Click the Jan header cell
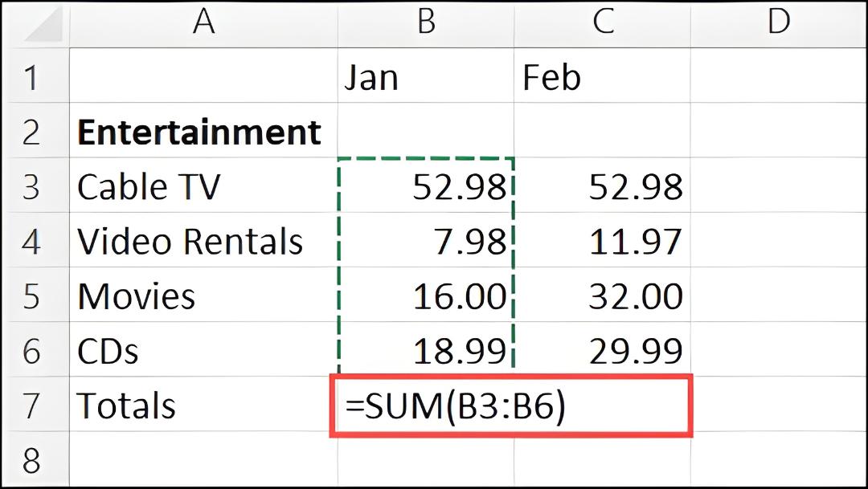The height and width of the screenshot is (489, 868). pos(426,75)
